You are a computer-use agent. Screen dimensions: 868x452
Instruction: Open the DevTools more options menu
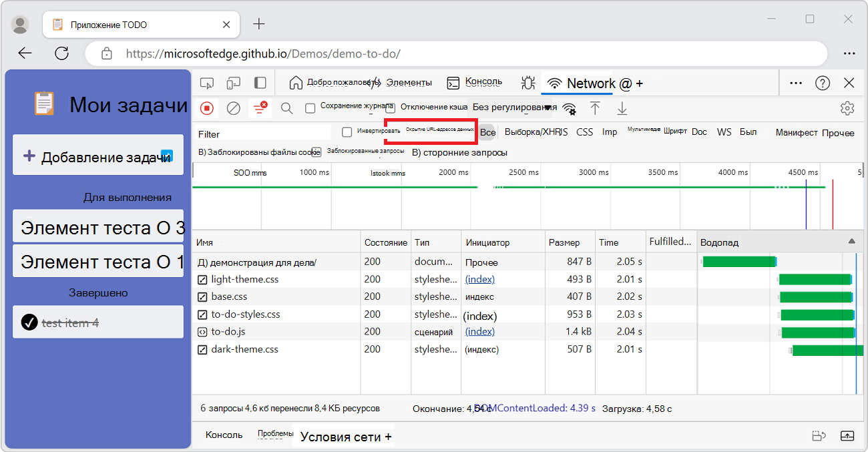(795, 82)
